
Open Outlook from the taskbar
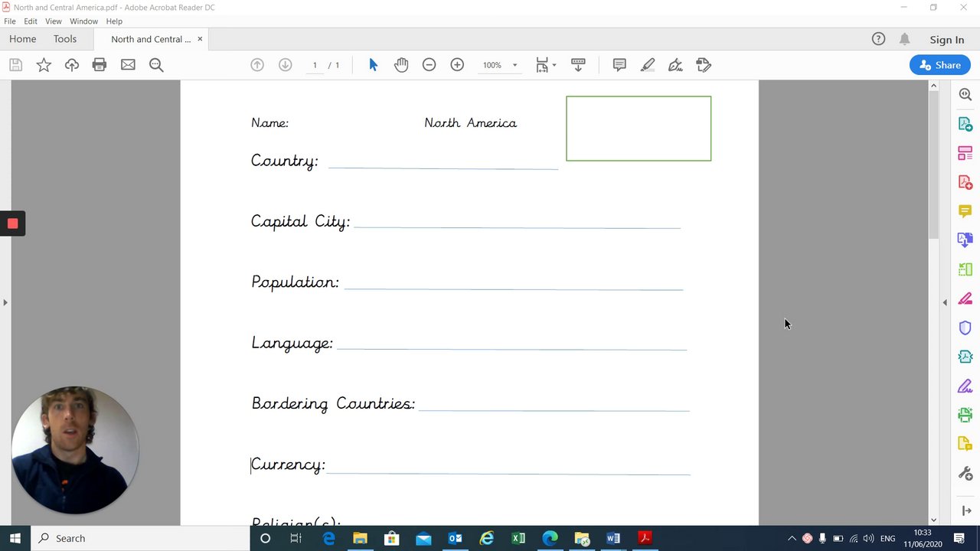click(x=455, y=538)
